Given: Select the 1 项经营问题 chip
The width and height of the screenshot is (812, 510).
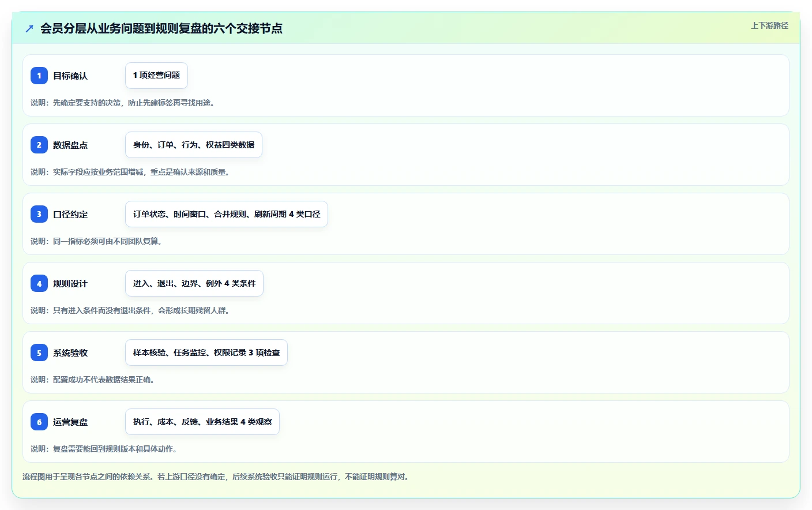Looking at the screenshot, I should pyautogui.click(x=156, y=76).
